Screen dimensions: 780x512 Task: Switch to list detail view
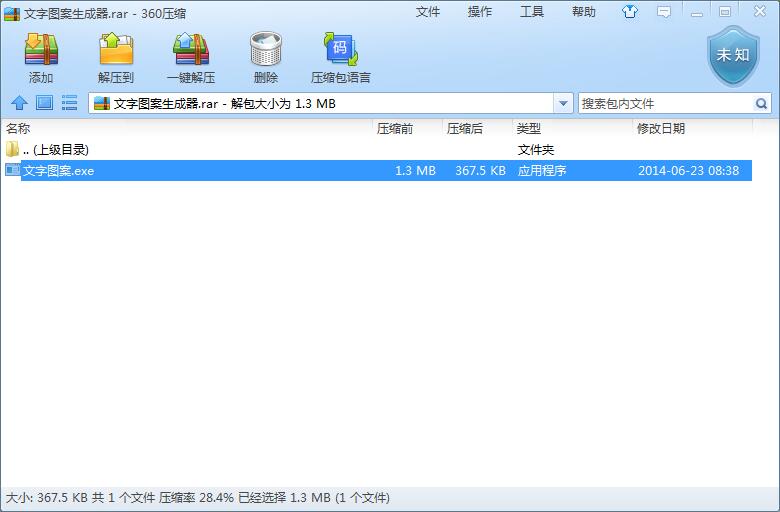pos(69,102)
